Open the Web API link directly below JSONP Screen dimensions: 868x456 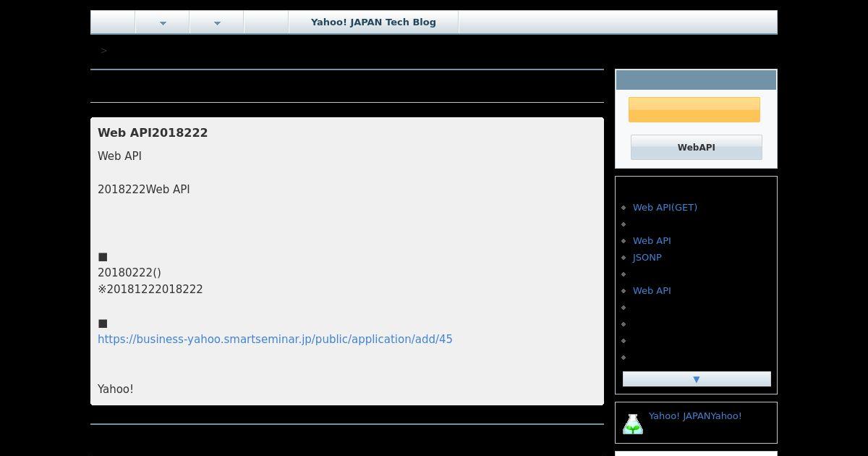pos(652,291)
